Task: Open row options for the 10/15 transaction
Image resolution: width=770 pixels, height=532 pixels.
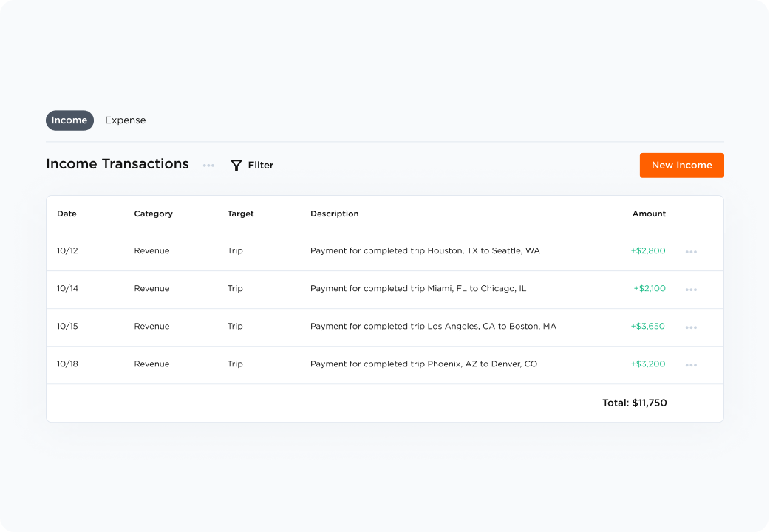Action: (x=691, y=327)
